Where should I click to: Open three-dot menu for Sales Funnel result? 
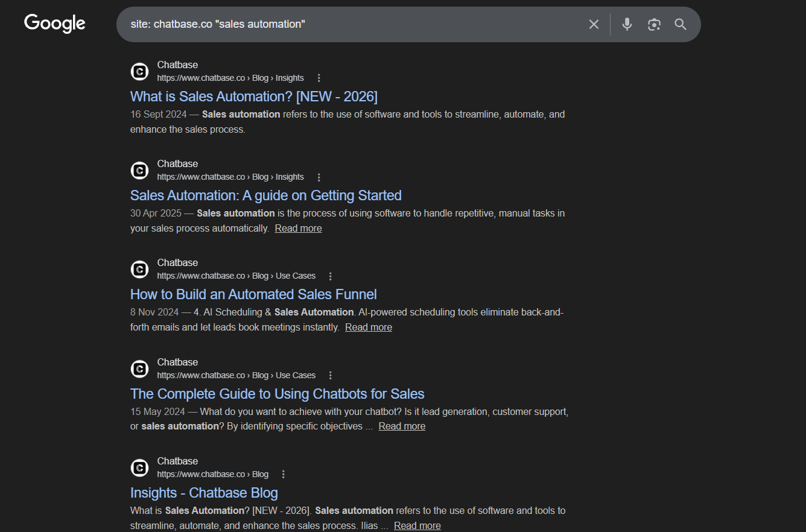click(x=331, y=276)
